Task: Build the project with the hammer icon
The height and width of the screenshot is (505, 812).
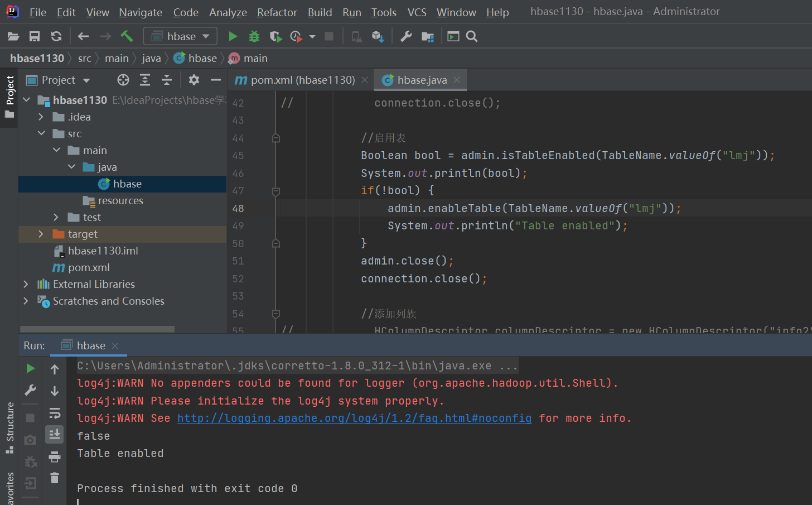Action: click(127, 37)
